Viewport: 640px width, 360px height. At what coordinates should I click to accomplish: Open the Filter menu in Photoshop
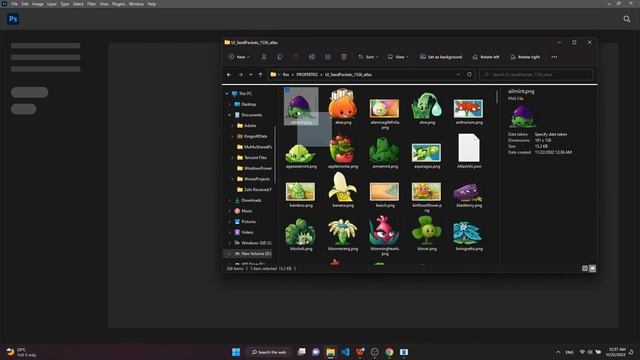(x=91, y=4)
